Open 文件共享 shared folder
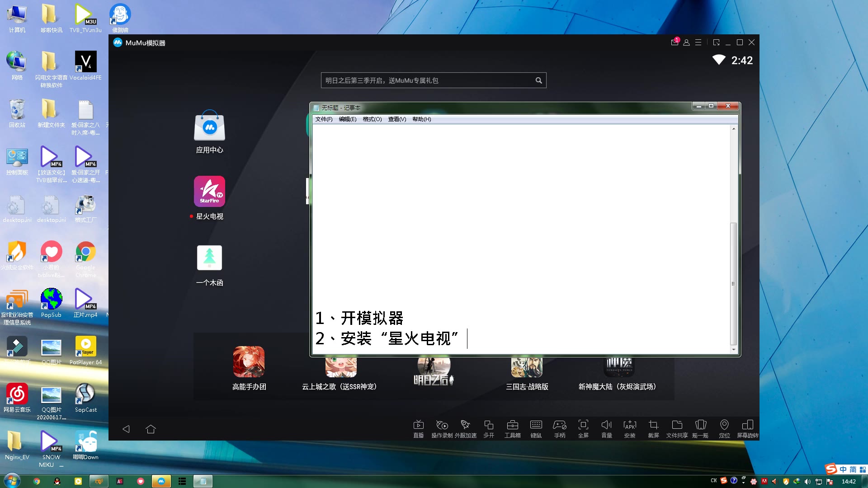 click(677, 428)
